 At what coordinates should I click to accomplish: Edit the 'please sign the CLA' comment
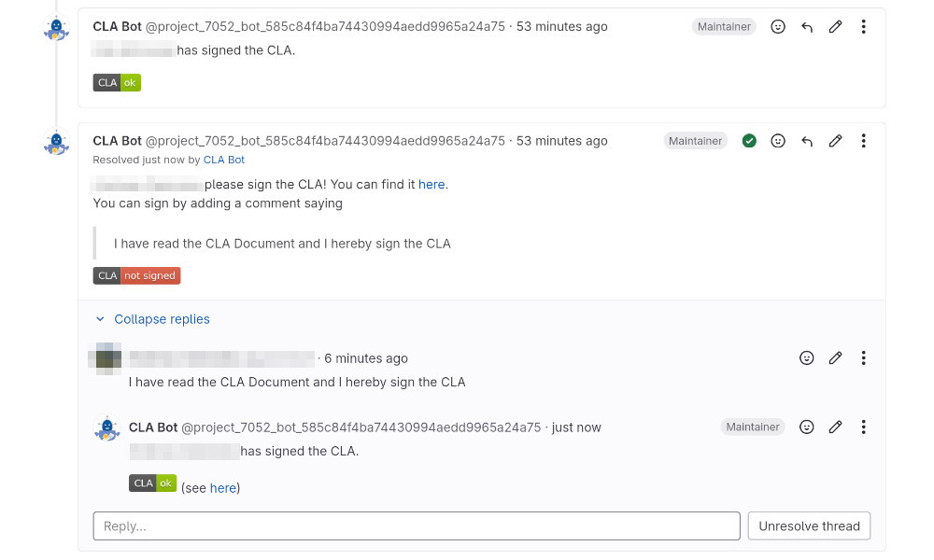(836, 141)
